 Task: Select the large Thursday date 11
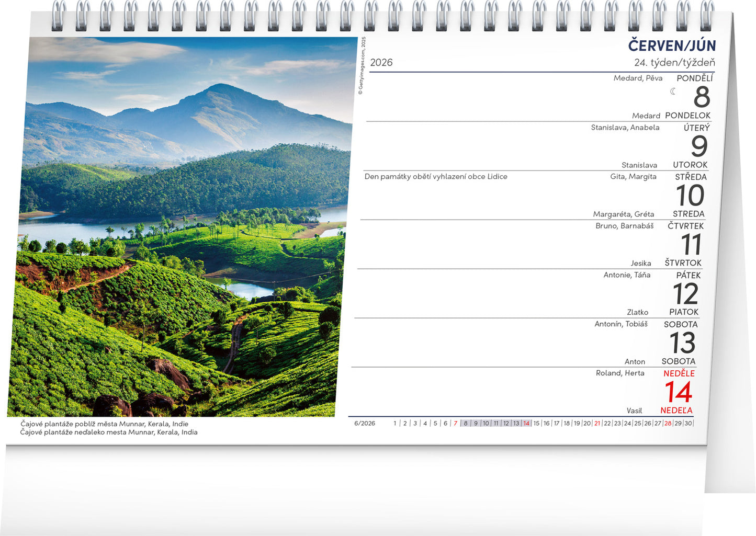(691, 245)
